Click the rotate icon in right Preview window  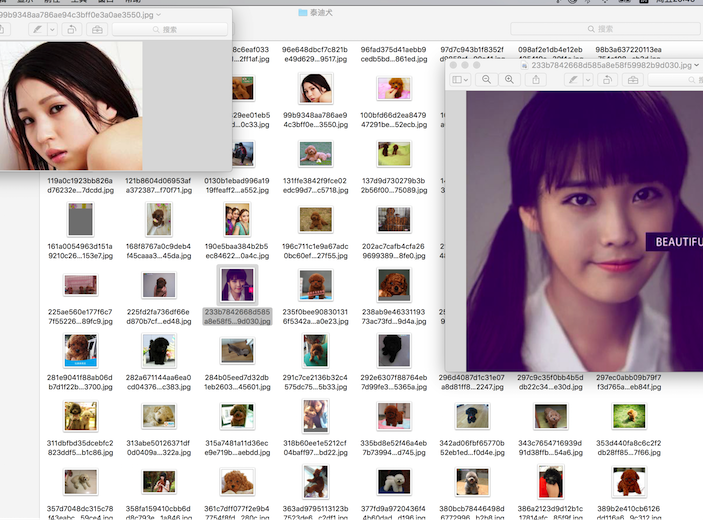pyautogui.click(x=607, y=80)
